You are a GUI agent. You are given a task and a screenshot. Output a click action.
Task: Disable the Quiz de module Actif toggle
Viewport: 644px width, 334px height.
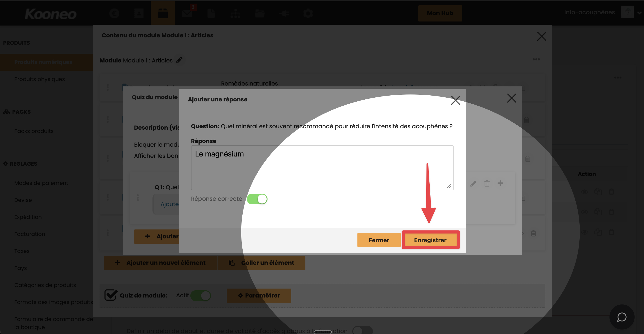click(200, 295)
